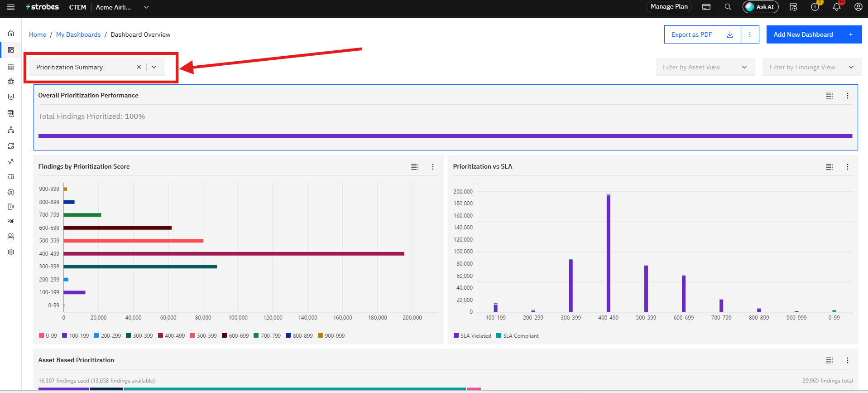Go to Home via sidebar house icon

coord(11,34)
